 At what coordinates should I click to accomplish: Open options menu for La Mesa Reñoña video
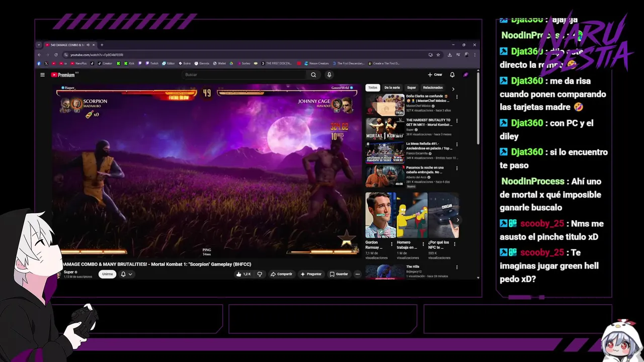[x=457, y=144]
